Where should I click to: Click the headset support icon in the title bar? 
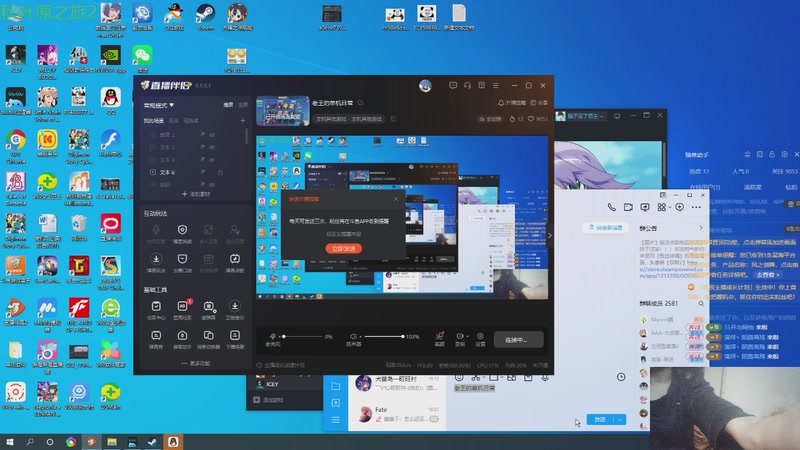click(467, 85)
